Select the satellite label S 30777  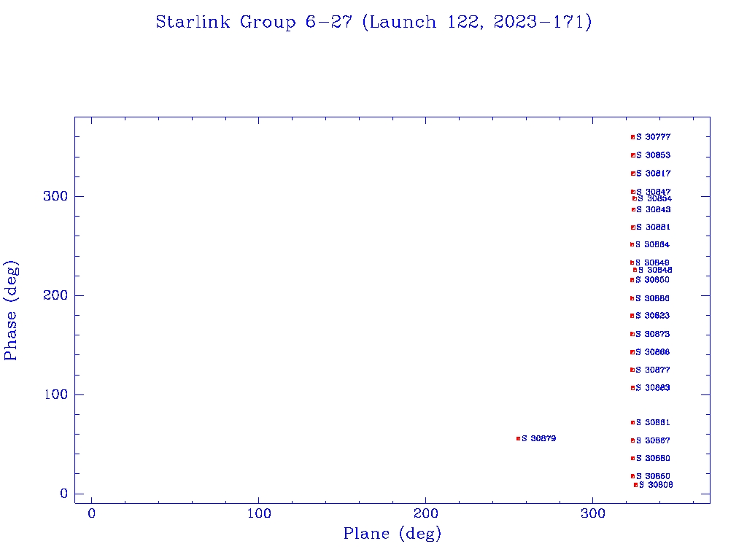click(653, 137)
